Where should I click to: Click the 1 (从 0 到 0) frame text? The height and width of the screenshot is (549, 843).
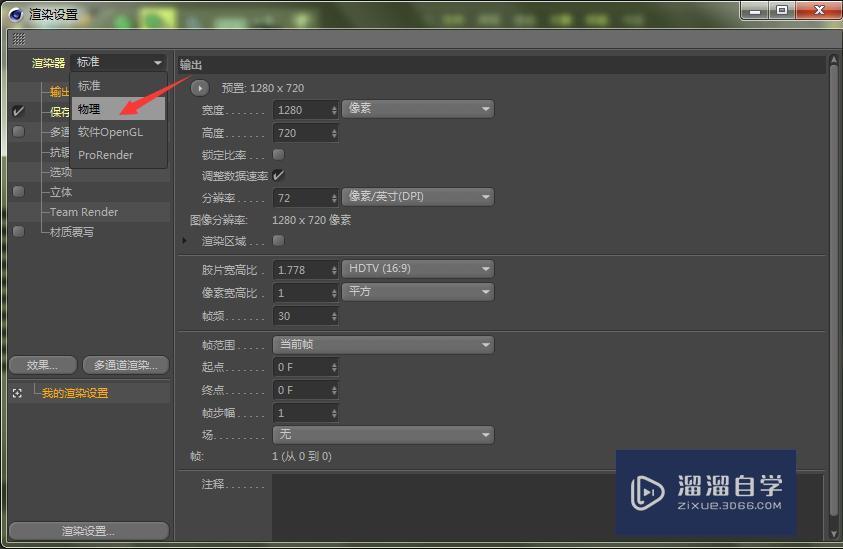[x=302, y=456]
